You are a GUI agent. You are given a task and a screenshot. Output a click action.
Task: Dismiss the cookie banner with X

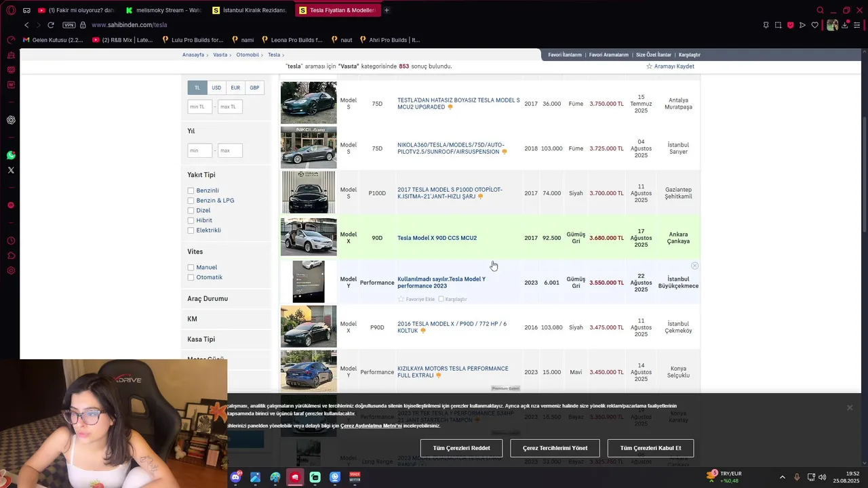point(849,407)
